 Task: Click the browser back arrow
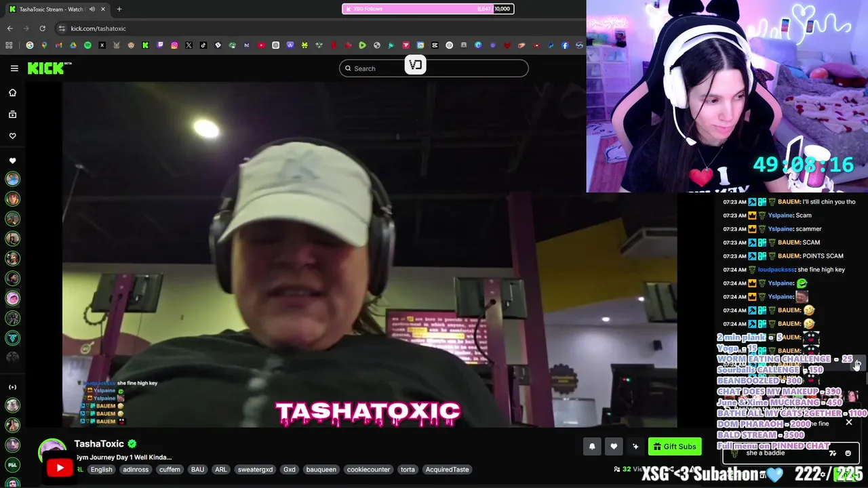pyautogui.click(x=9, y=28)
